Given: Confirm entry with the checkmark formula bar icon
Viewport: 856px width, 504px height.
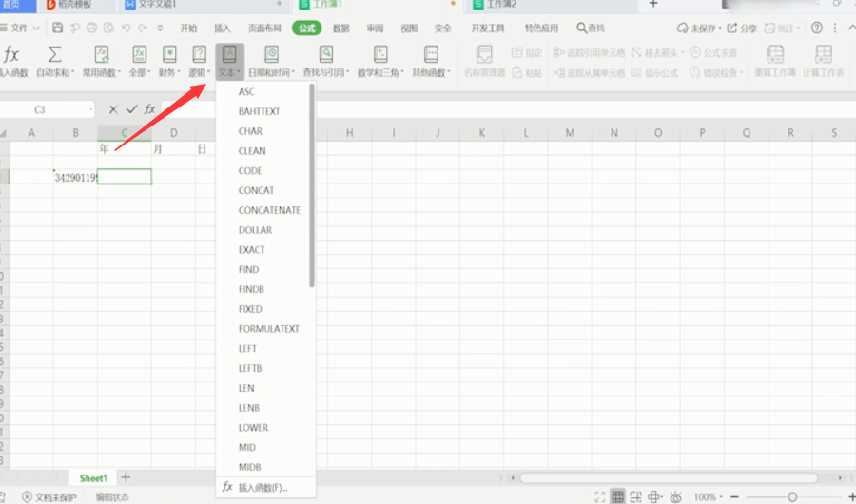Looking at the screenshot, I should (x=131, y=109).
